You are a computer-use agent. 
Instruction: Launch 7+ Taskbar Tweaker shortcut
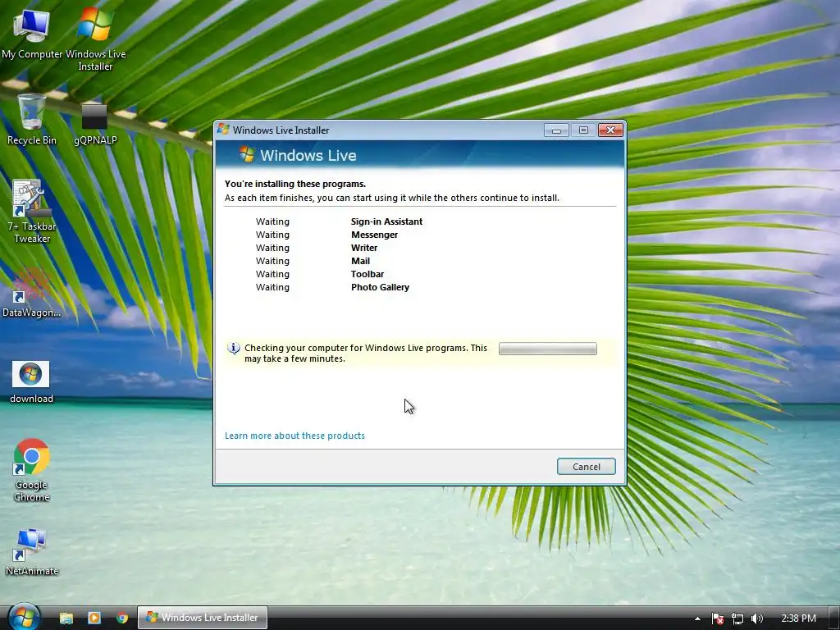pos(32,211)
